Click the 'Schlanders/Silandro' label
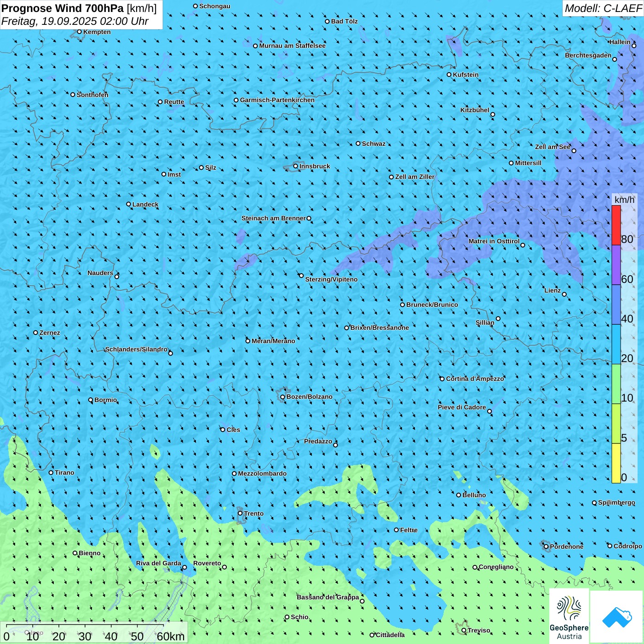This screenshot has width=644, height=644. coord(136,349)
